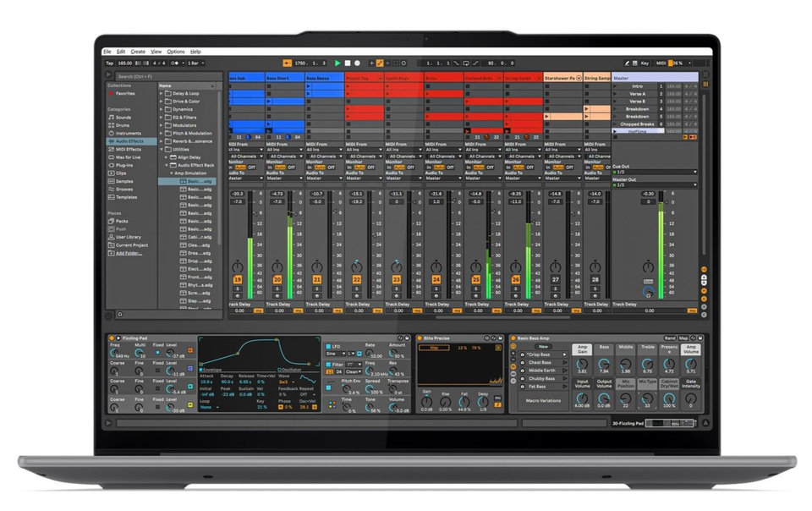Expand the EQ & Filters folder
The height and width of the screenshot is (511, 812).
click(162, 117)
